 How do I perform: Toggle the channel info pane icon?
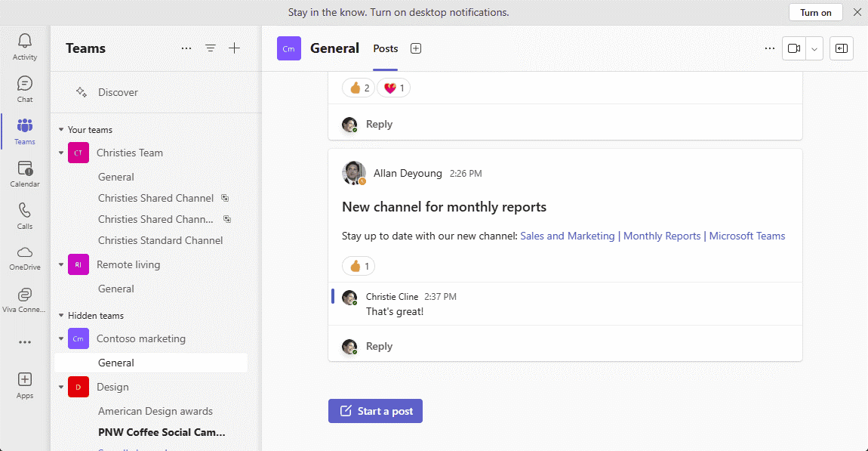842,48
